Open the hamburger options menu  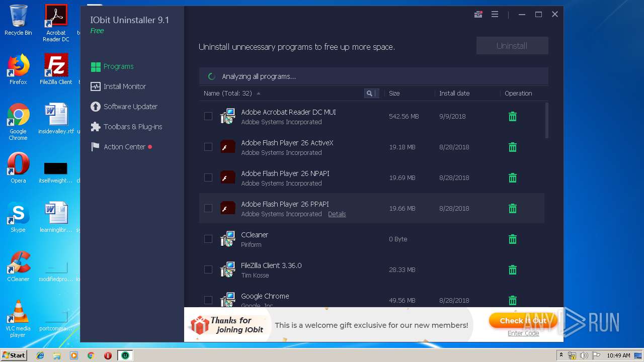[x=495, y=15]
